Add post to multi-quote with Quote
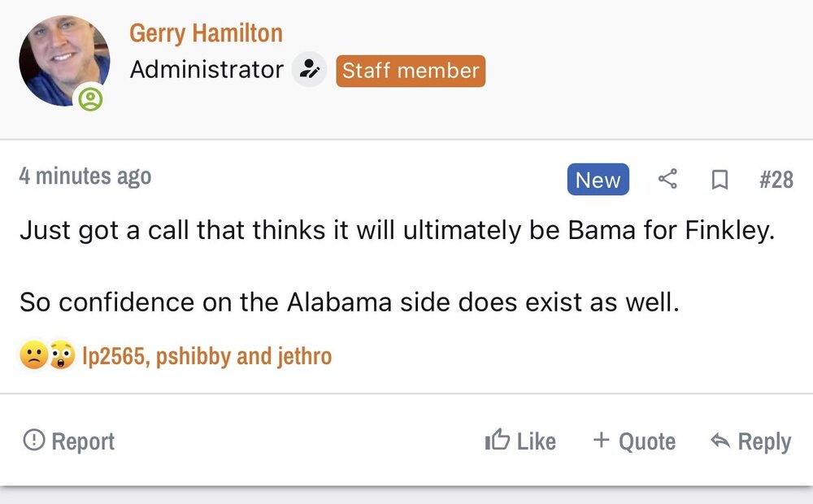 [x=634, y=441]
